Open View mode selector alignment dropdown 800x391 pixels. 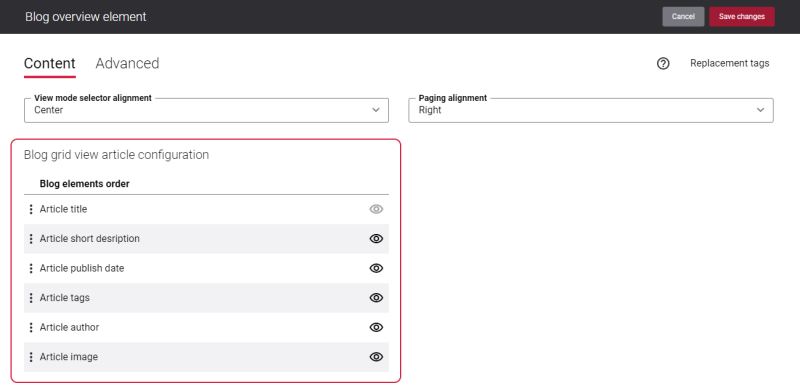206,110
